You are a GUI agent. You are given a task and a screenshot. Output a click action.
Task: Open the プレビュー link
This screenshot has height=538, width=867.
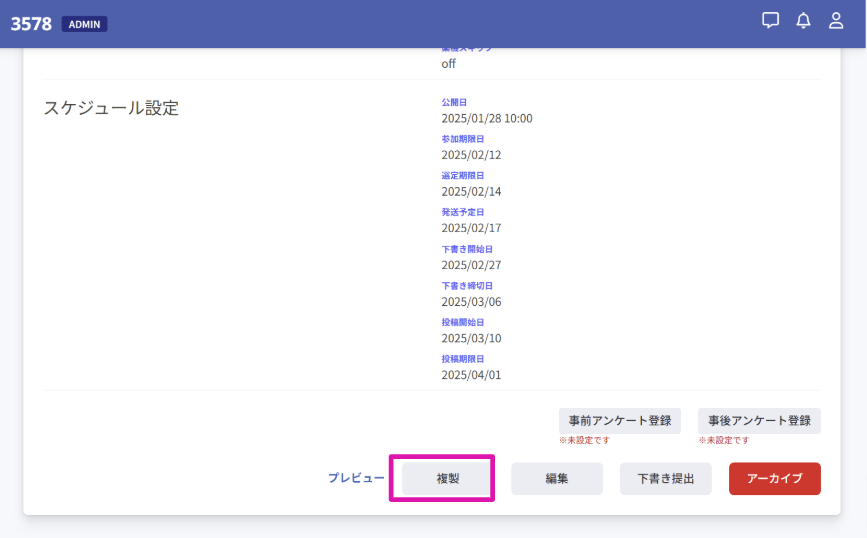pyautogui.click(x=356, y=479)
